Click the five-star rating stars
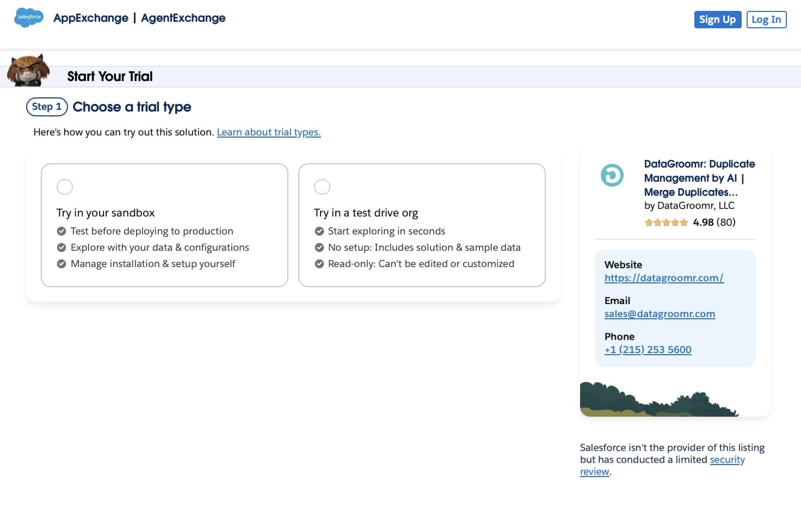This screenshot has width=801, height=532. (x=666, y=222)
